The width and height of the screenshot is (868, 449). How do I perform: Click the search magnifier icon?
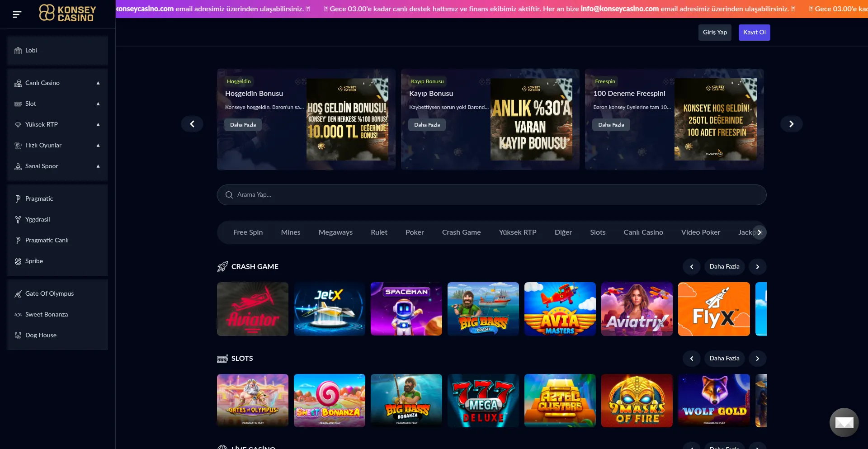229,195
